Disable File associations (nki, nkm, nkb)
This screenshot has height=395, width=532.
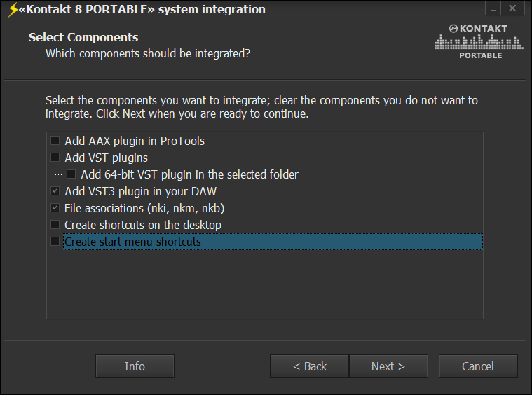pos(55,208)
